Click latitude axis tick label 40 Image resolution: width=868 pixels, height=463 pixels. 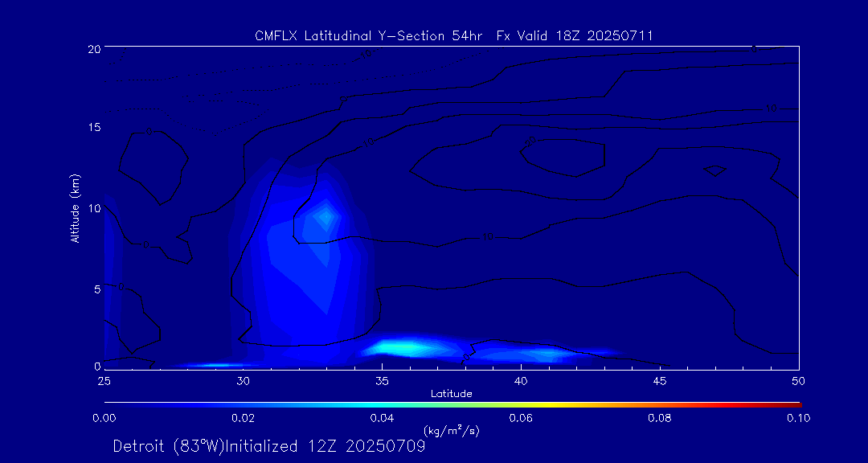(x=521, y=380)
